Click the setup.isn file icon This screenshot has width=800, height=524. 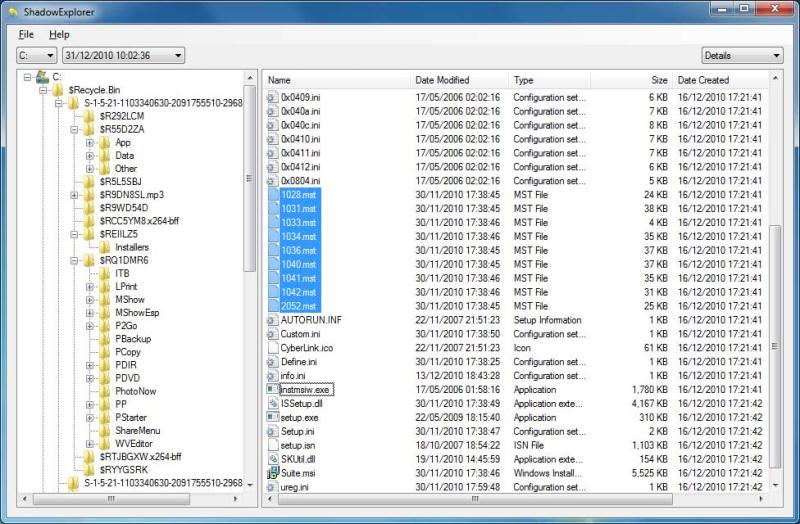273,445
